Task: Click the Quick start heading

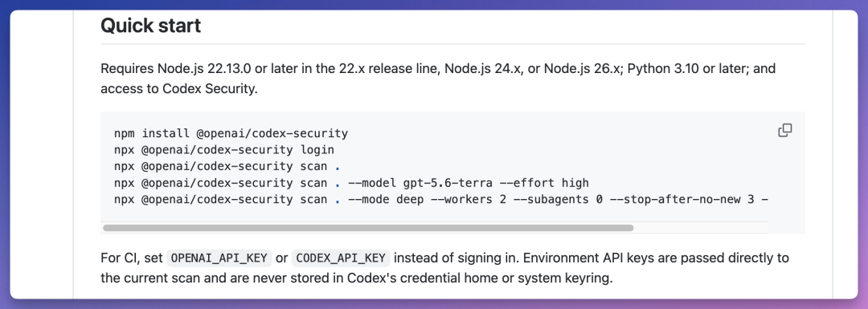Action: click(x=150, y=26)
